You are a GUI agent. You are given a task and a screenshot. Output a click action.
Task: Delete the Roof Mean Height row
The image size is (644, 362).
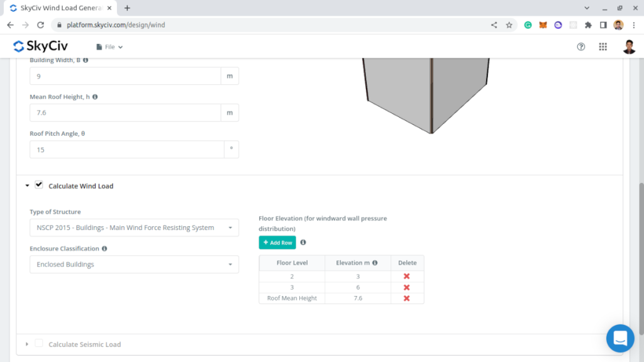[x=406, y=299]
